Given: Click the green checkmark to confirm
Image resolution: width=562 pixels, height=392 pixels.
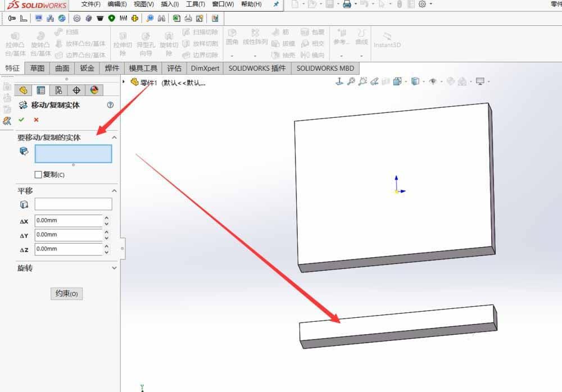Looking at the screenshot, I should [21, 120].
